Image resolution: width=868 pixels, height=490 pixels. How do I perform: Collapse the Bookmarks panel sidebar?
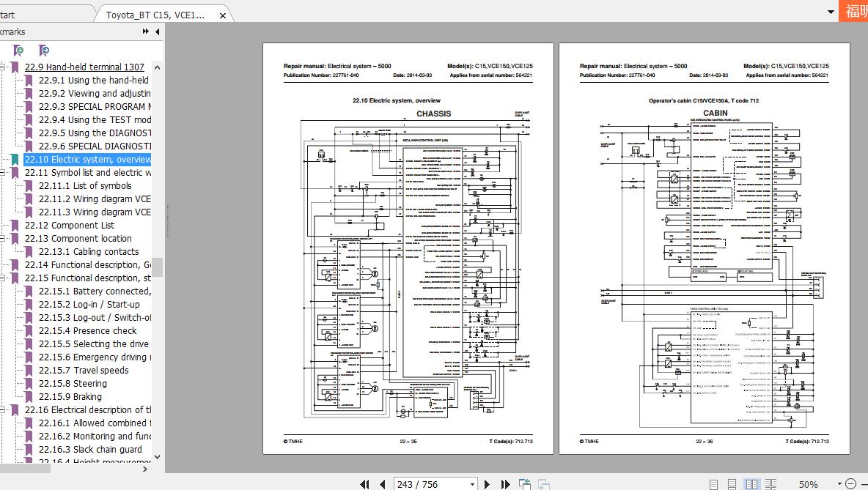pos(157,31)
